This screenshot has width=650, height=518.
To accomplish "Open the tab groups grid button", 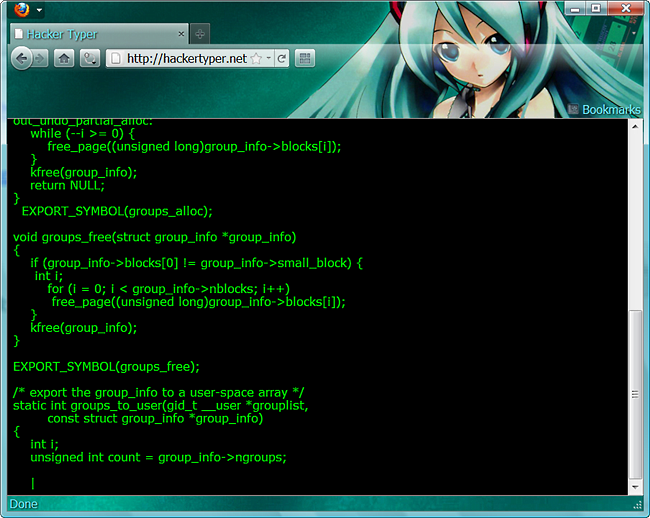I will click(305, 59).
